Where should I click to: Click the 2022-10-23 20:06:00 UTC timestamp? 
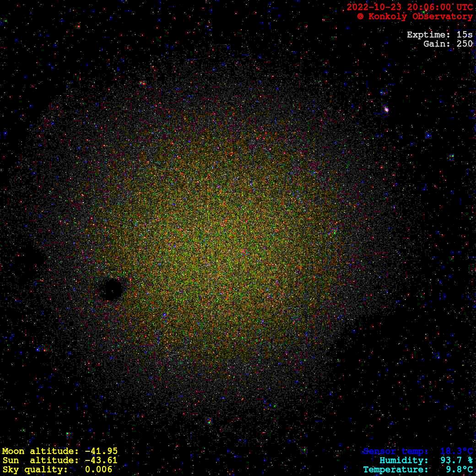(x=409, y=7)
